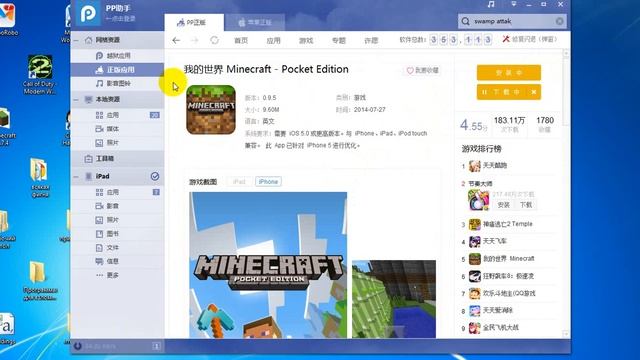The height and width of the screenshot is (360, 640).
Task: Open 欢乐斗地主 in ranking
Action: [x=509, y=293]
